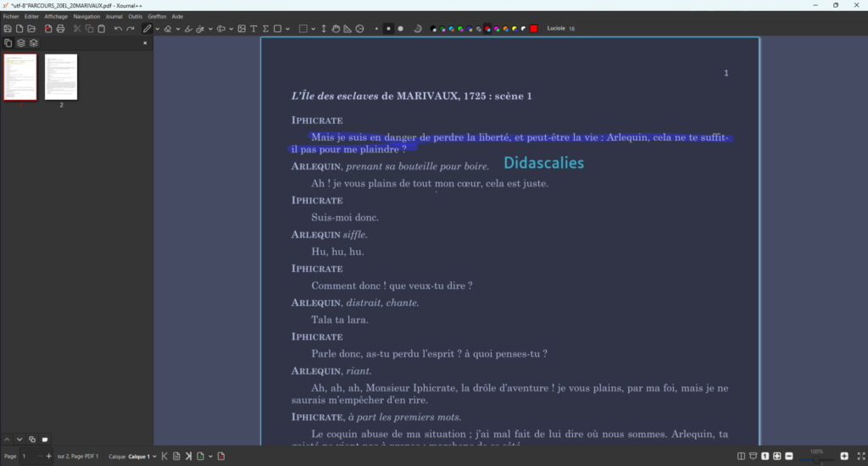Toggle the set-square ruler tool

(348, 29)
